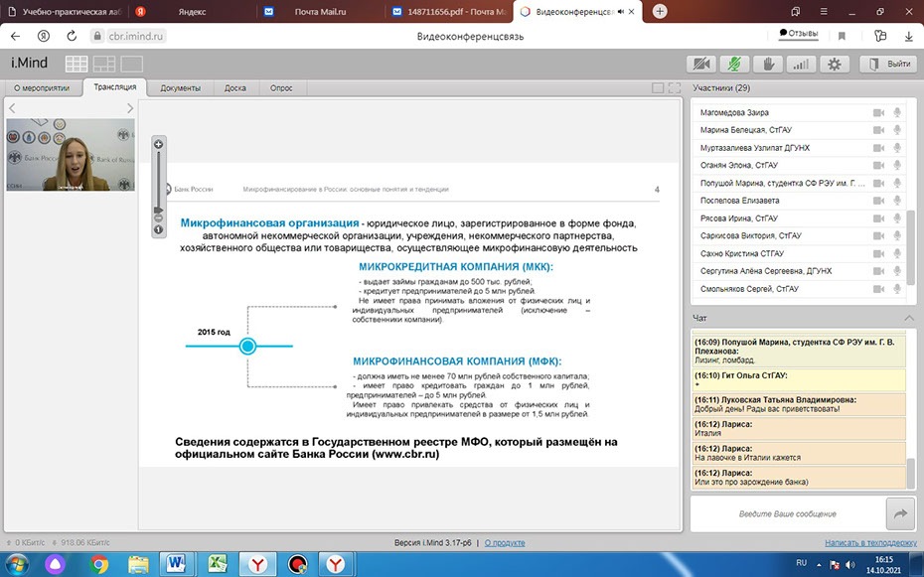Raise hand using the hand icon
The width and height of the screenshot is (924, 577).
click(x=767, y=64)
